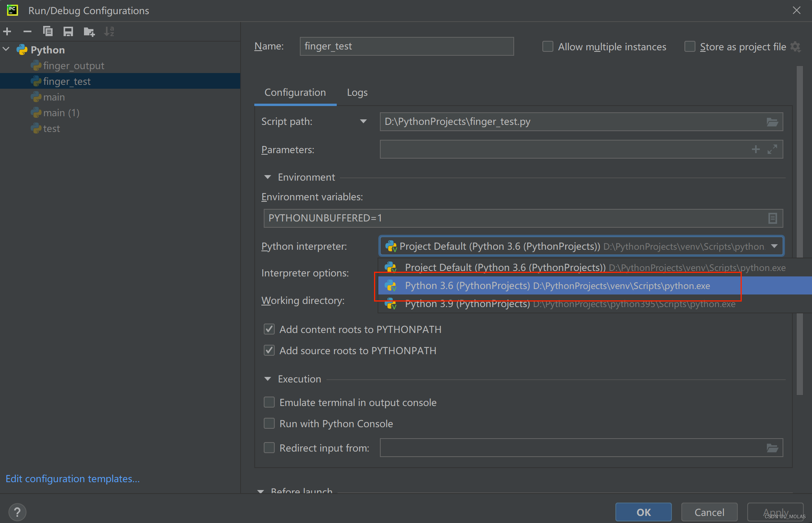The image size is (812, 523).
Task: Click the Name input field
Action: 406,47
